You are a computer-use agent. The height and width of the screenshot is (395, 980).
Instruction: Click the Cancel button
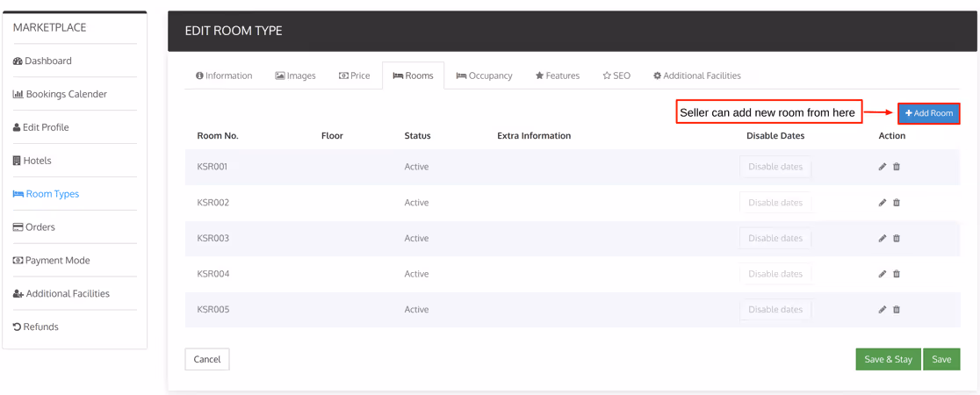[x=207, y=359]
